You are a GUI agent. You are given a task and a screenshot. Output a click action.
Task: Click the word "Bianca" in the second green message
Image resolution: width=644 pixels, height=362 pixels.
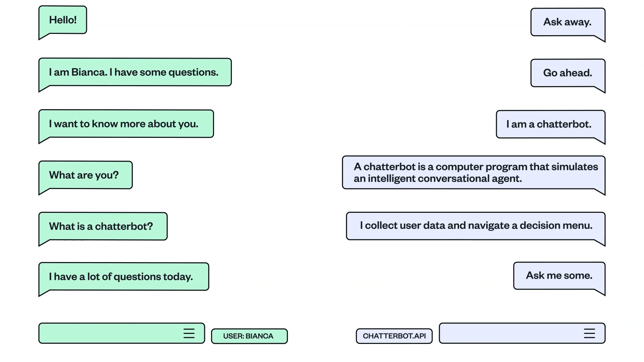click(x=89, y=72)
